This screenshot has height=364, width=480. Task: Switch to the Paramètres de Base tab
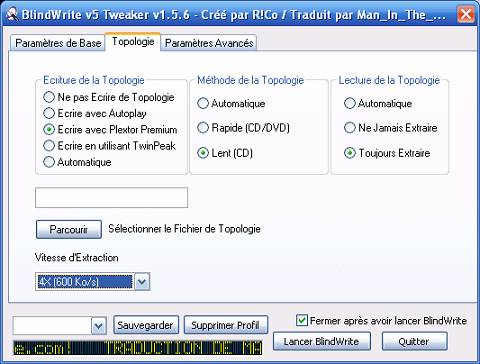58,43
